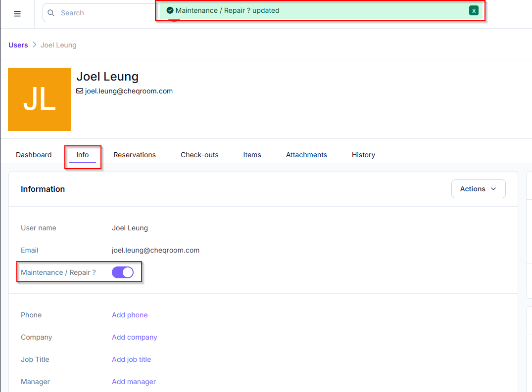Open the Reservations tab
The image size is (532, 392).
(135, 155)
